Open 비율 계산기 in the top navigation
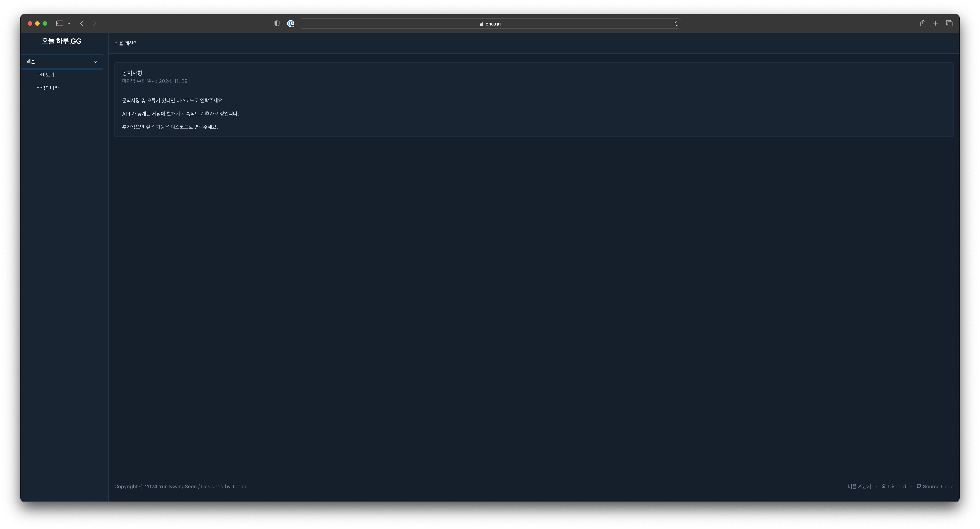The width and height of the screenshot is (980, 529). tap(126, 43)
